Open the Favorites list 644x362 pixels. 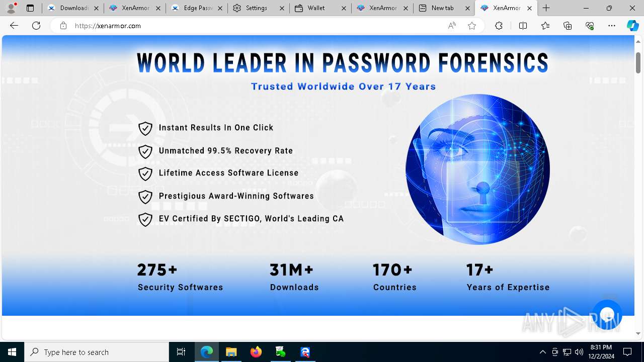coord(545,26)
